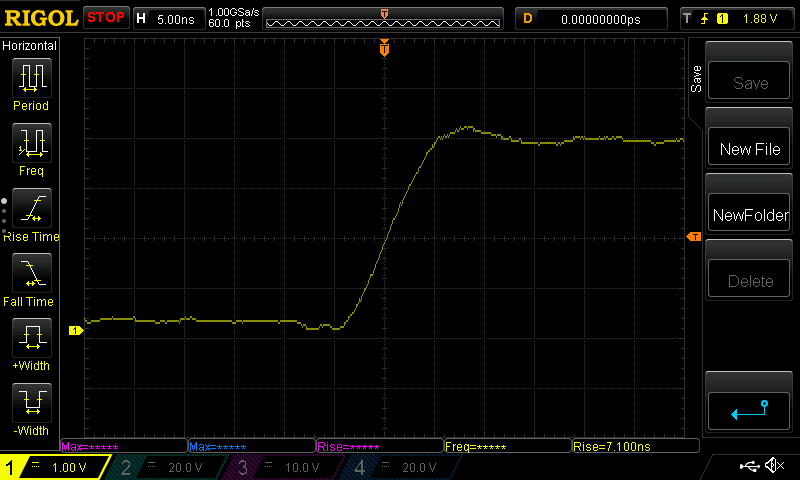The image size is (800, 480).
Task: Select the Period measurement icon
Action: point(30,78)
